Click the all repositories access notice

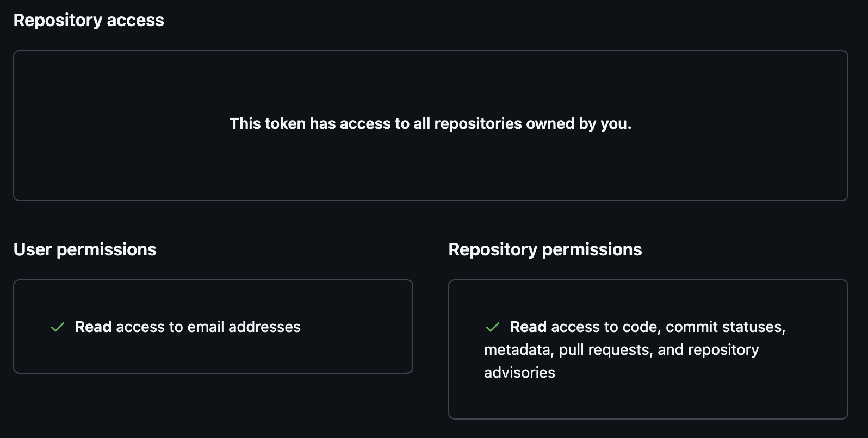pyautogui.click(x=431, y=123)
